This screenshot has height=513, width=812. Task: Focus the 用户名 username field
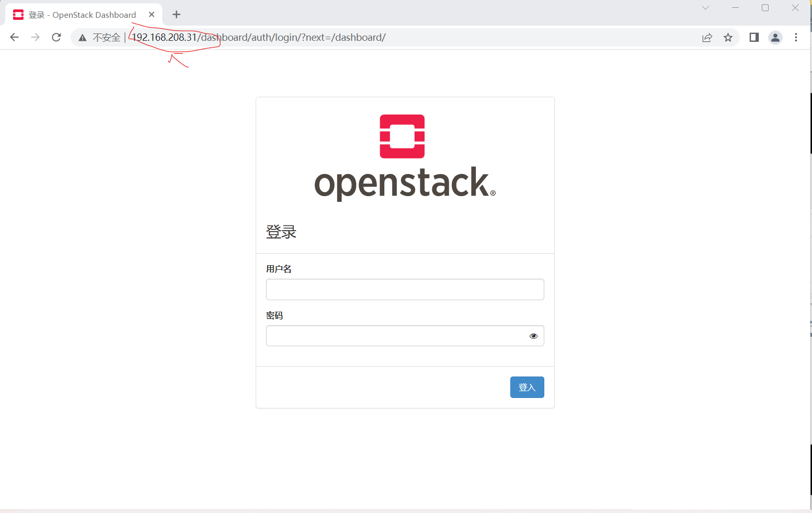click(405, 289)
